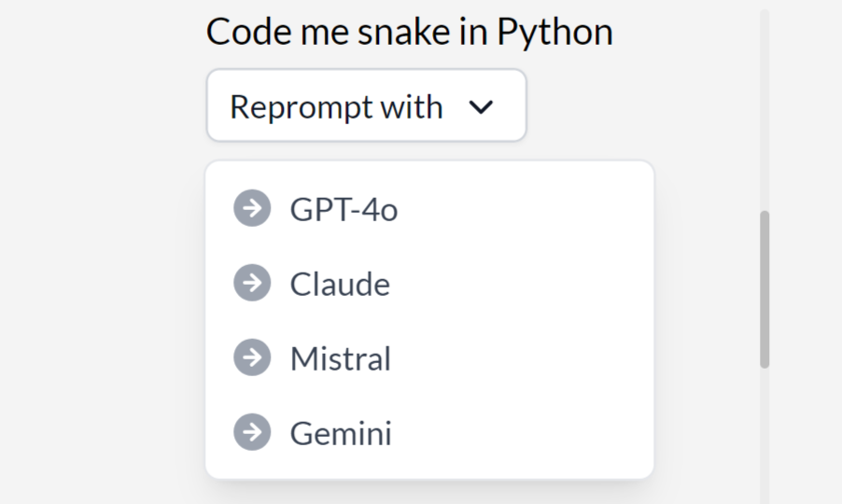
Task: Collapse the menu via the chevron arrow
Action: click(481, 106)
